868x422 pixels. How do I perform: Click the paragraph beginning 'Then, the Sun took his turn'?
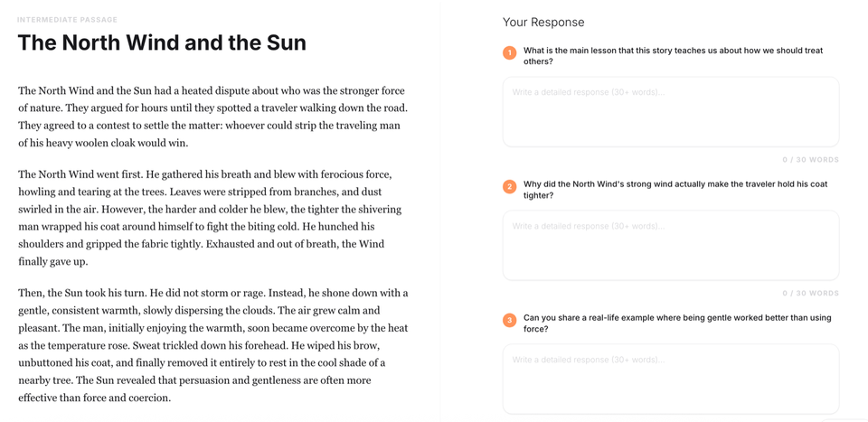point(213,344)
